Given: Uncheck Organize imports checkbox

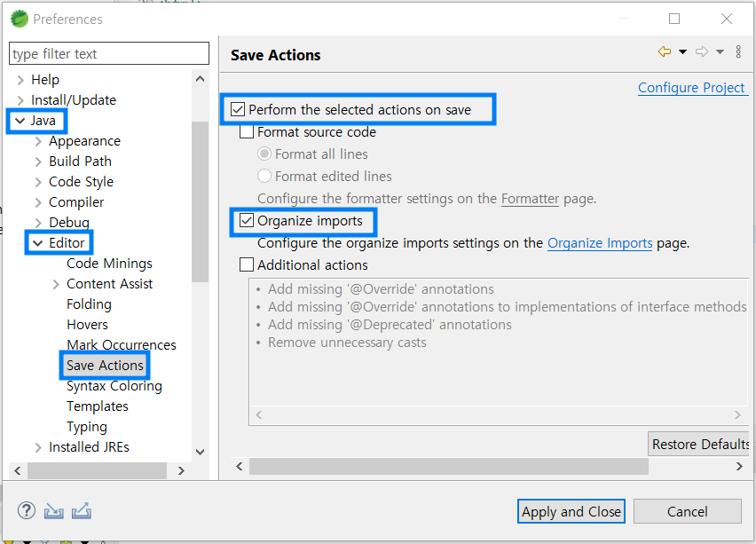Looking at the screenshot, I should tap(247, 220).
